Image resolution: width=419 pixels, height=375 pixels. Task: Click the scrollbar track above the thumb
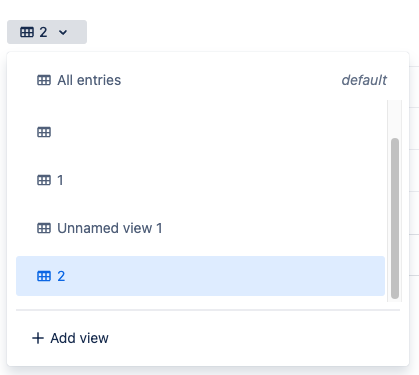395,119
